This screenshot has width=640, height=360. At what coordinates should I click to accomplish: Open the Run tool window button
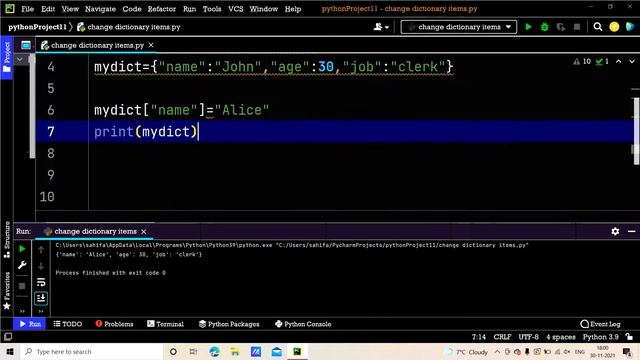point(30,324)
